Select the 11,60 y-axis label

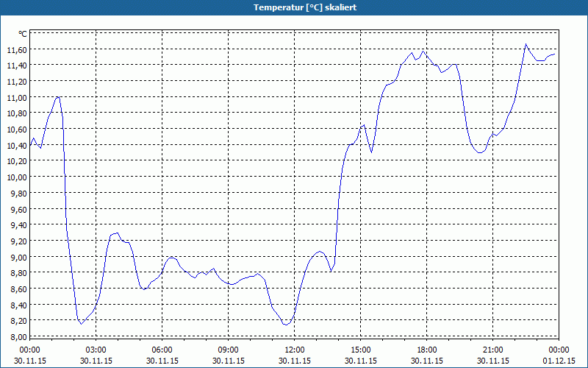click(x=17, y=49)
